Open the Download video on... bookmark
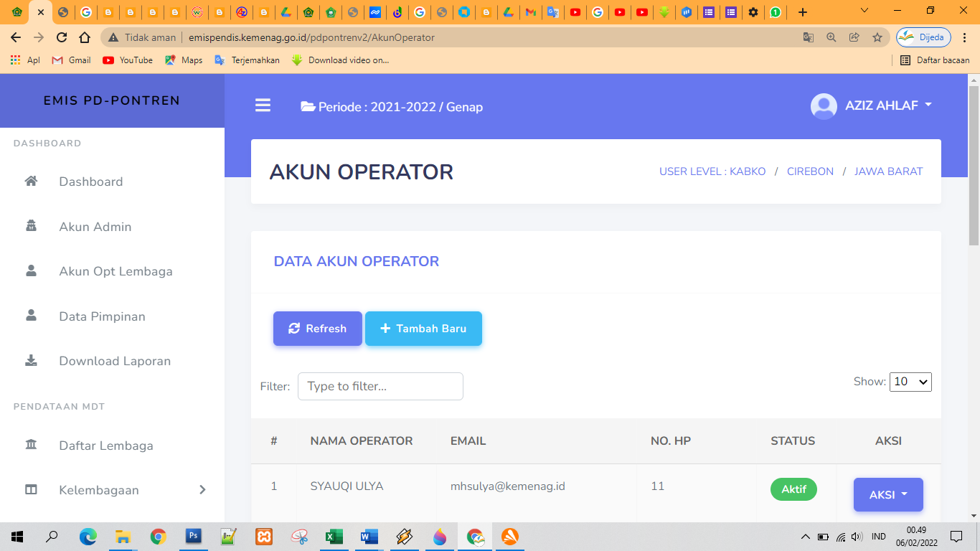980x551 pixels. click(340, 60)
